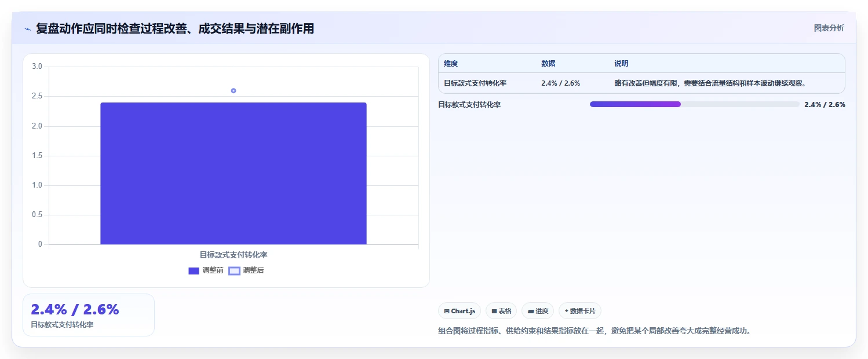Click the footer note starting 组合图将过程指标

[595, 331]
